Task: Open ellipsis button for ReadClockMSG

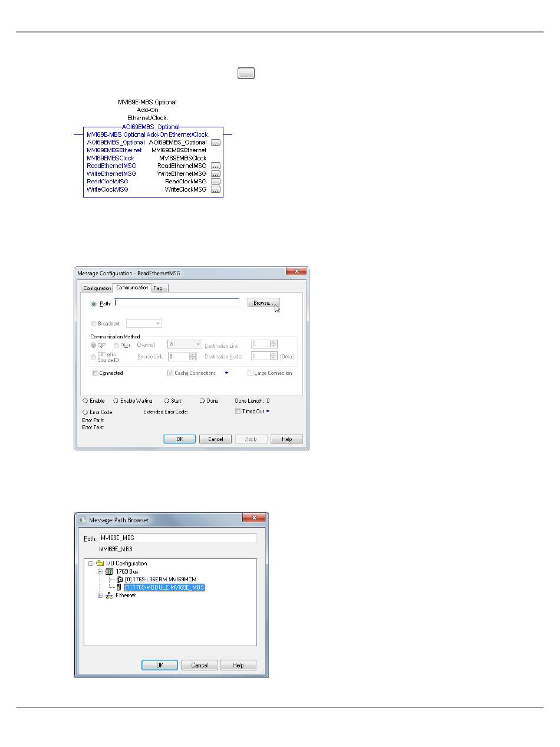Action: pos(216,182)
